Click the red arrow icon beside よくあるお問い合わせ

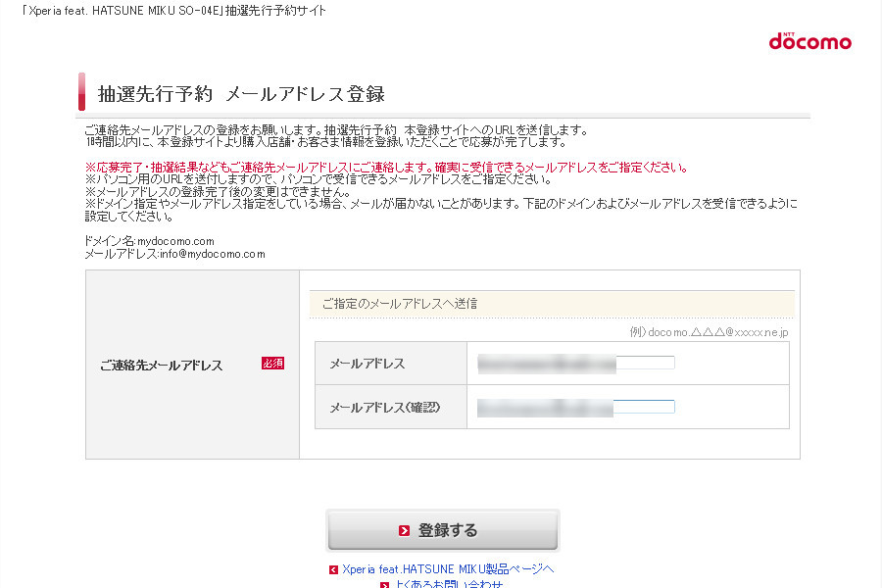pos(385,585)
